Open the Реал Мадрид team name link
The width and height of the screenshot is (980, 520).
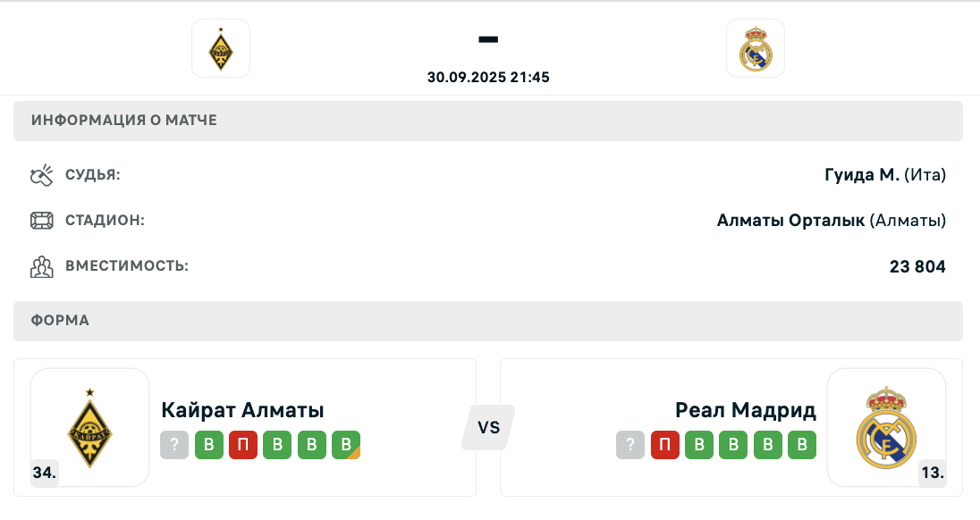(x=746, y=410)
